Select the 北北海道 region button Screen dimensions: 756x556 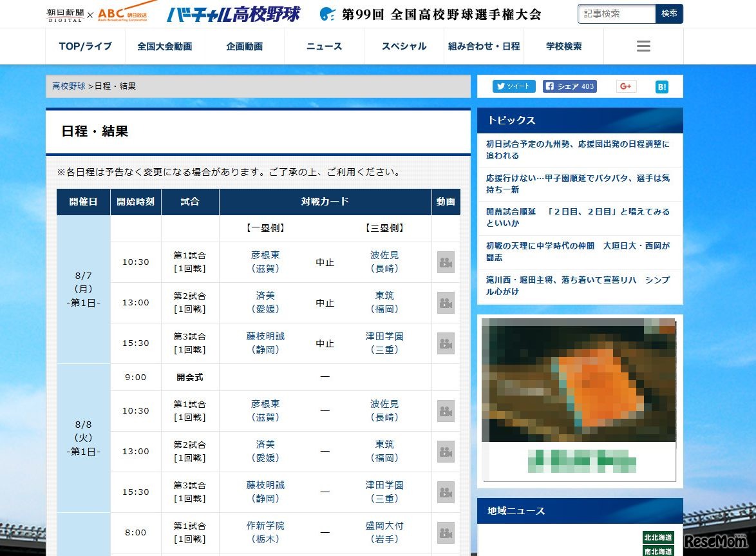(658, 537)
